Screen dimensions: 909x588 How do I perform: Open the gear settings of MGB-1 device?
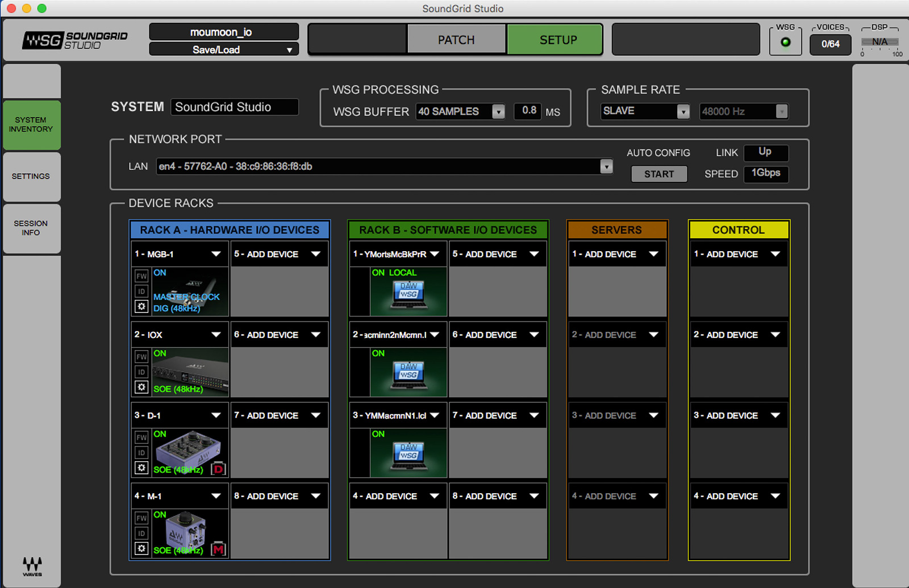tap(141, 307)
